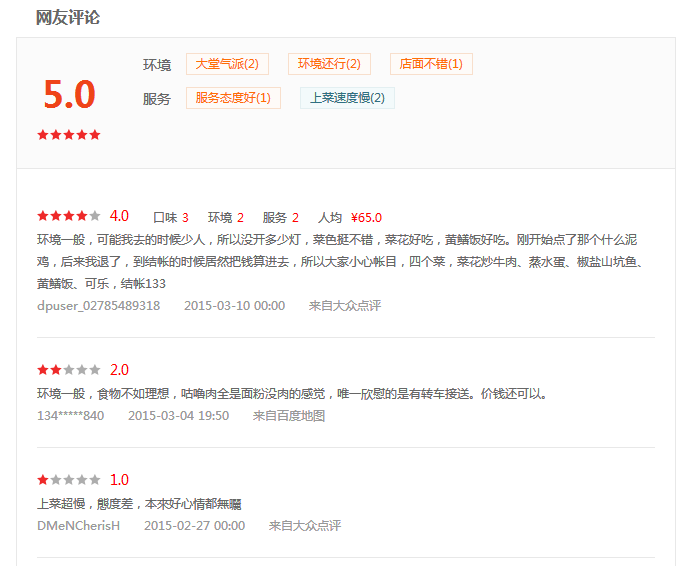Click the 环境 category label above reviews
Screen dimensions: 688x566
pyautogui.click(x=157, y=65)
